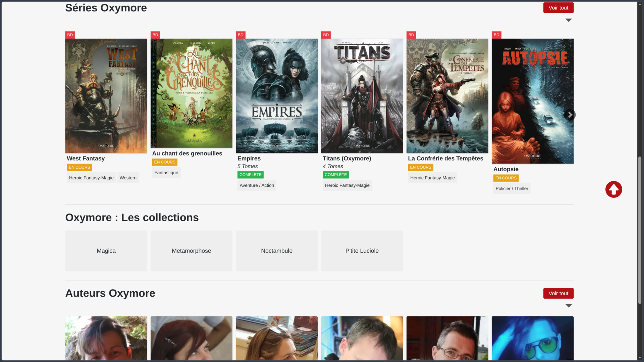Click the La Confrérie des Tempêtes title
Screen dimensions: 644x362
tap(445, 159)
